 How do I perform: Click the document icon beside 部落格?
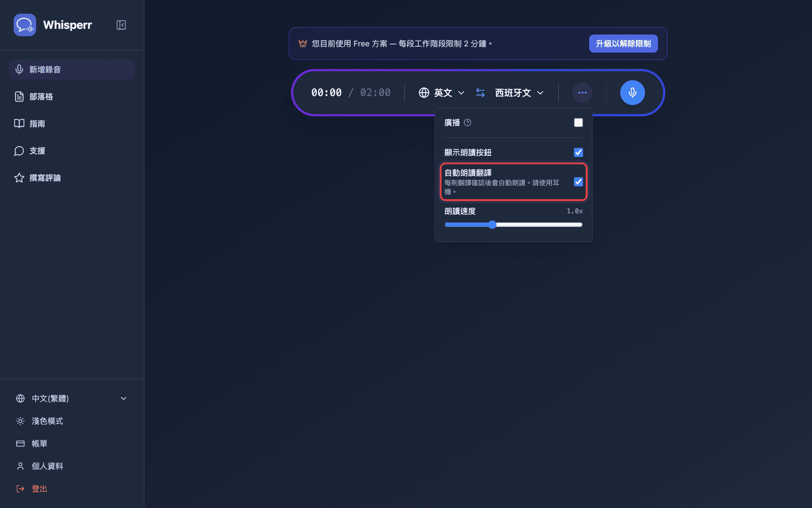[19, 97]
